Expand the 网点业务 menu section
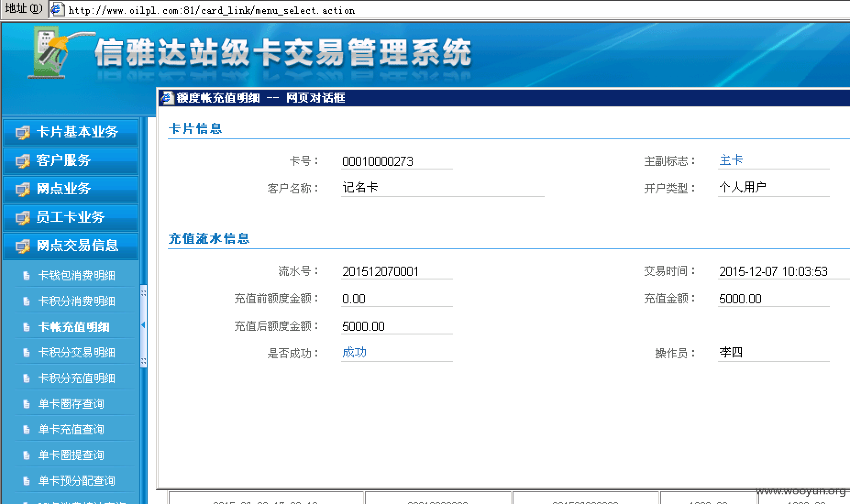Viewport: 850px width, 504px height. 71,189
